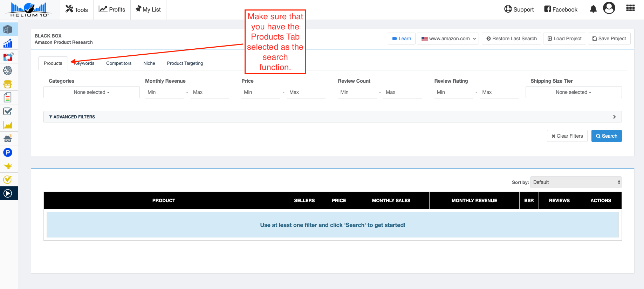Click the Helium 10 logo
This screenshot has height=289, width=644.
29,9
